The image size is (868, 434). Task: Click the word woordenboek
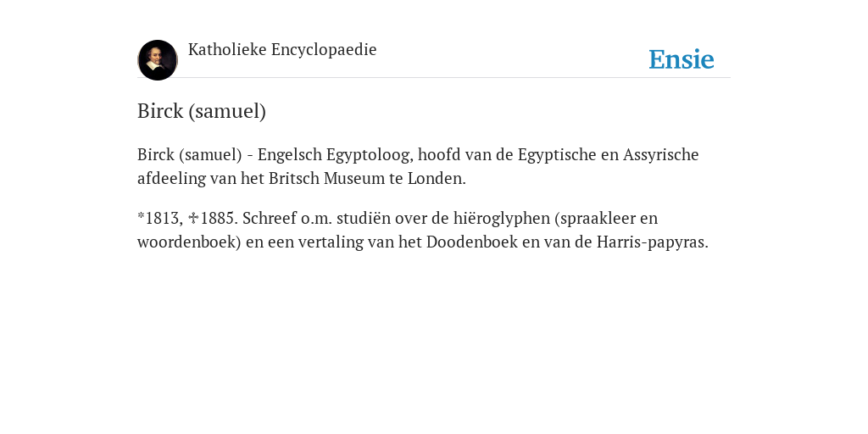[189, 242]
